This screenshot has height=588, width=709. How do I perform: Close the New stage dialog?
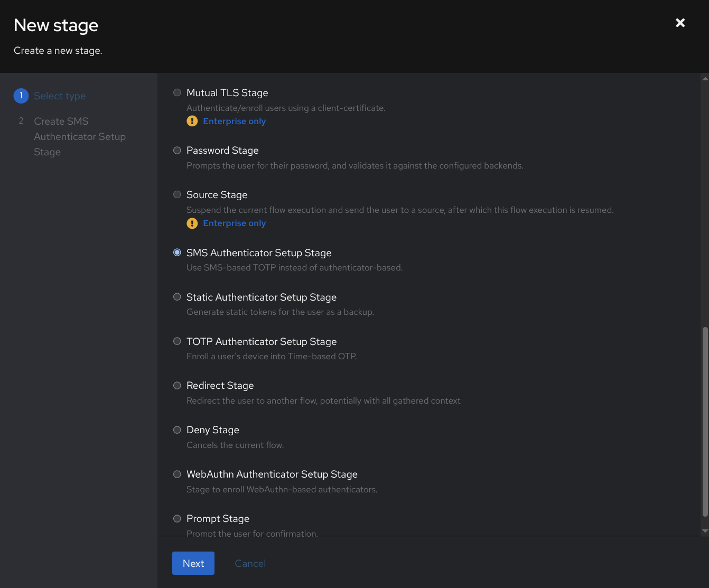pyautogui.click(x=680, y=23)
